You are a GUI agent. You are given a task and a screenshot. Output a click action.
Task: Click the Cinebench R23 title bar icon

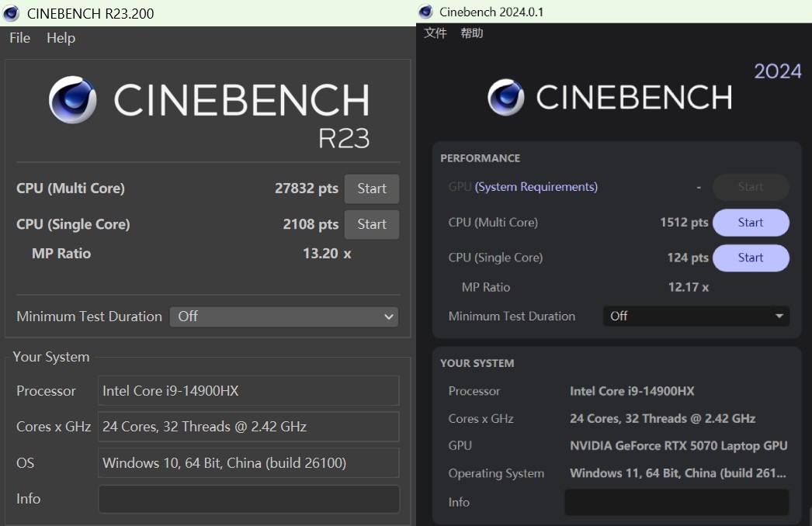[x=11, y=13]
